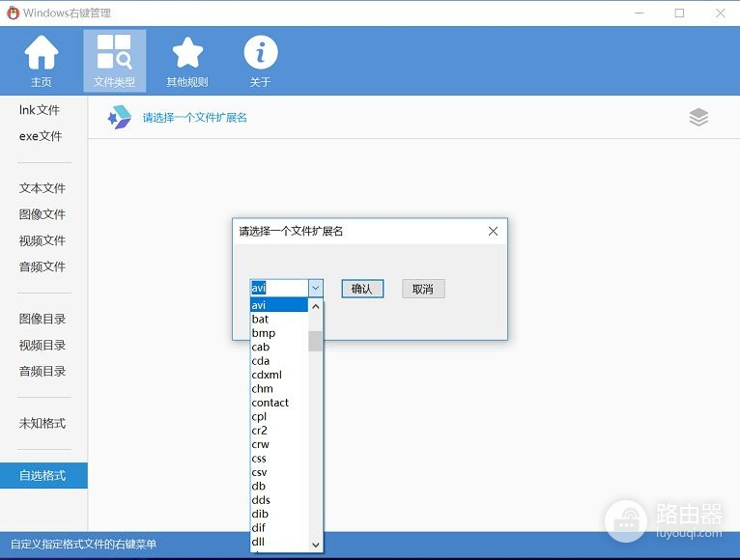740x560 pixels.
Task: Click the dropdown list scroll-down arrow
Action: tap(316, 546)
